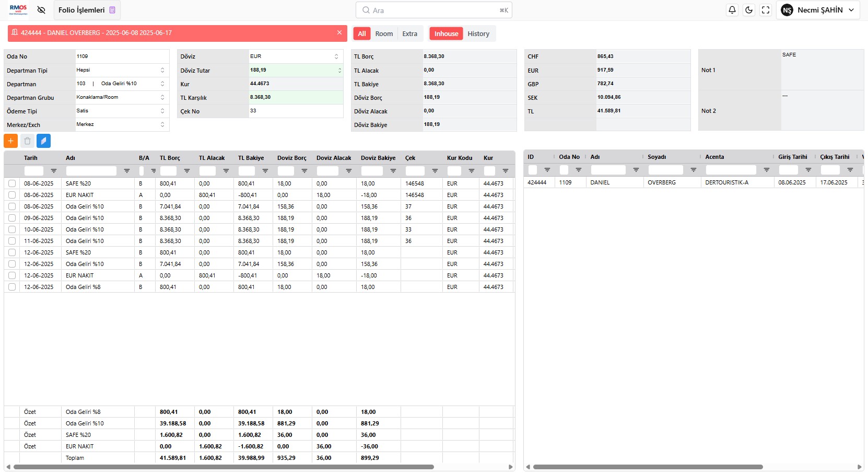Close the DANIEL OVERBERG folio banner
The height and width of the screenshot is (474, 868).
coord(339,32)
